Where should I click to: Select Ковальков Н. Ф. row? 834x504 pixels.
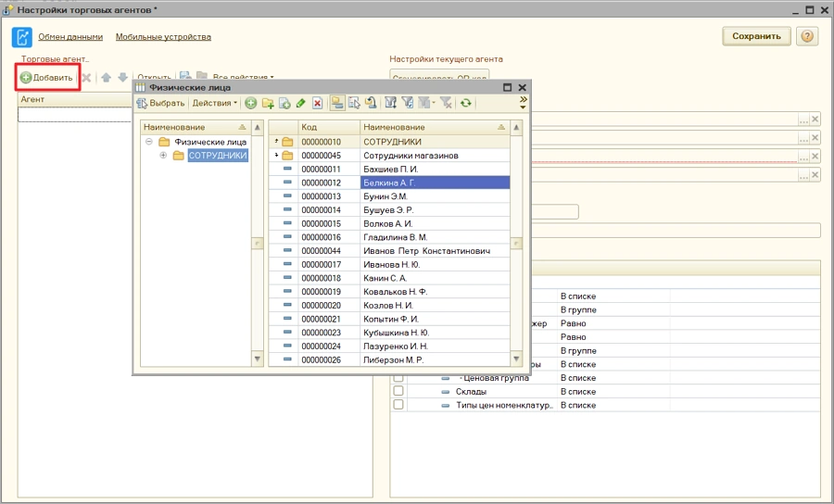[x=389, y=291]
